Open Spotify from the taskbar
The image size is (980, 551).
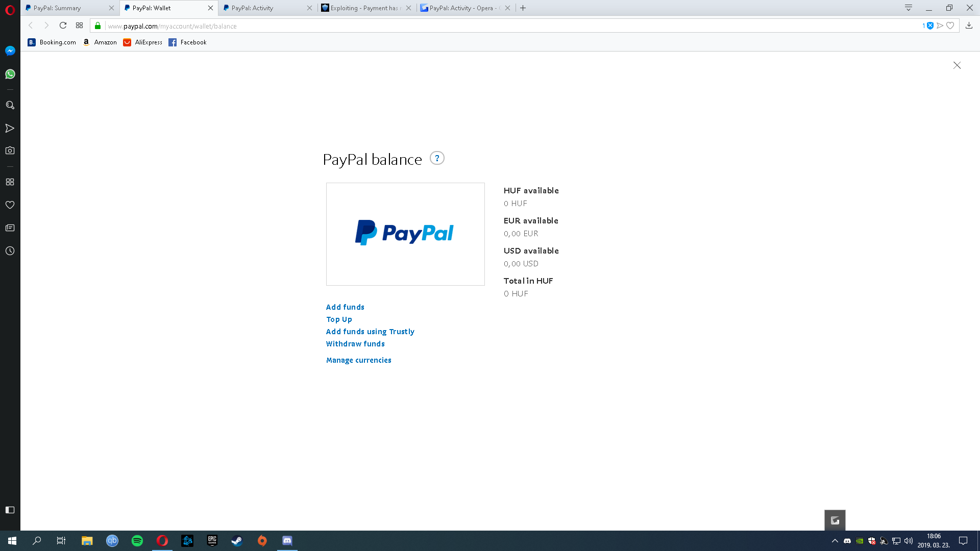(x=137, y=541)
